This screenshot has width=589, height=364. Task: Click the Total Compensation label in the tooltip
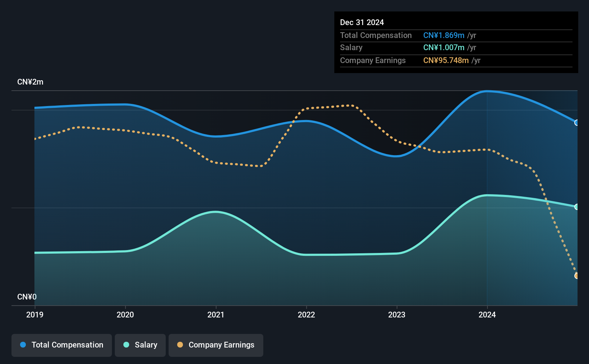click(376, 35)
